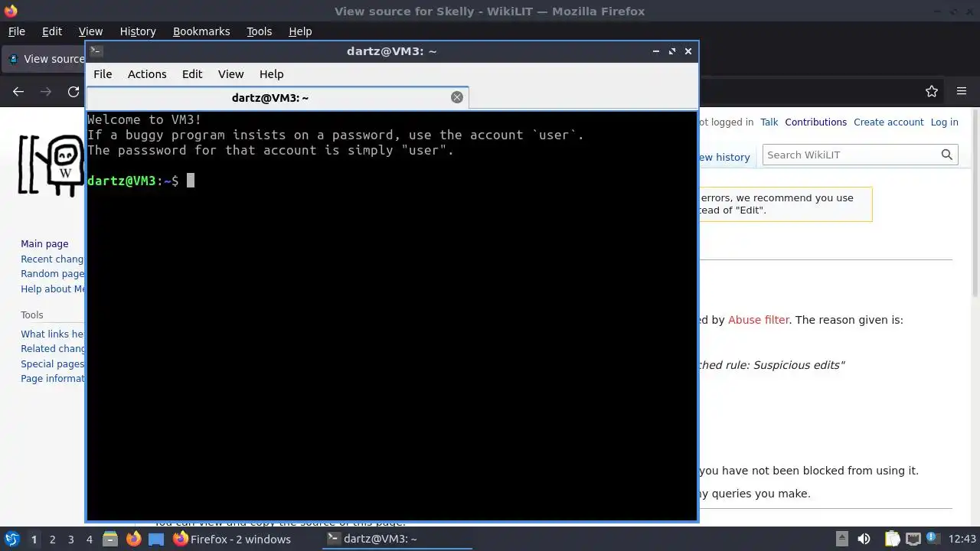Screen dimensions: 980x551
Task: Open Firefox Help menu
Action: point(300,31)
